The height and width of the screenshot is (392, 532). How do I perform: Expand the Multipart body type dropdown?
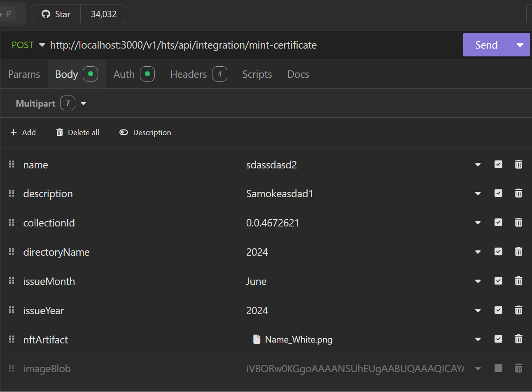(x=84, y=103)
